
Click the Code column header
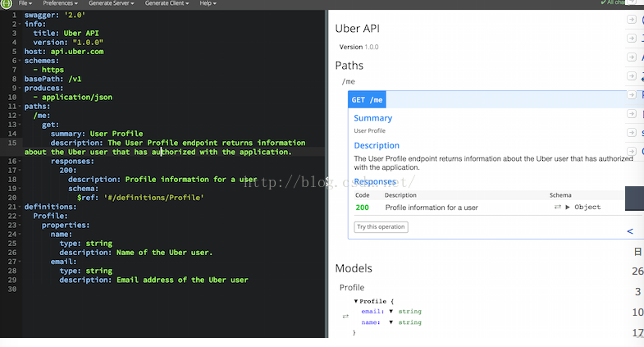click(363, 195)
